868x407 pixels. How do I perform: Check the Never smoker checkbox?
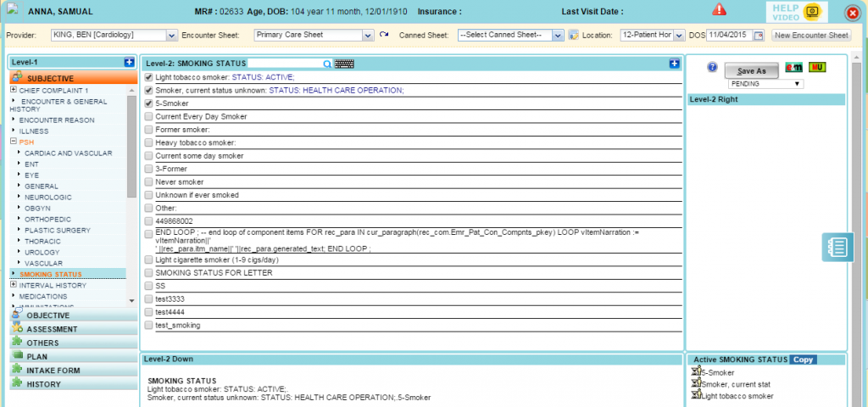pyautogui.click(x=148, y=182)
